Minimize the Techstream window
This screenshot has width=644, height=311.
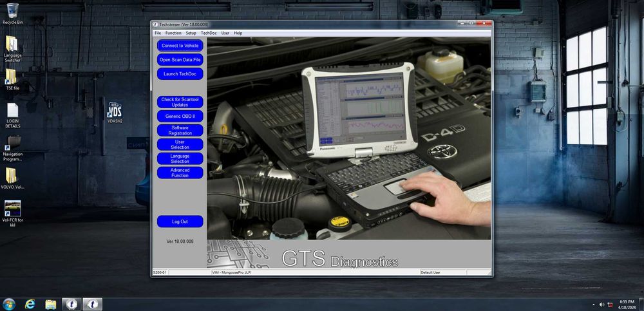point(463,23)
